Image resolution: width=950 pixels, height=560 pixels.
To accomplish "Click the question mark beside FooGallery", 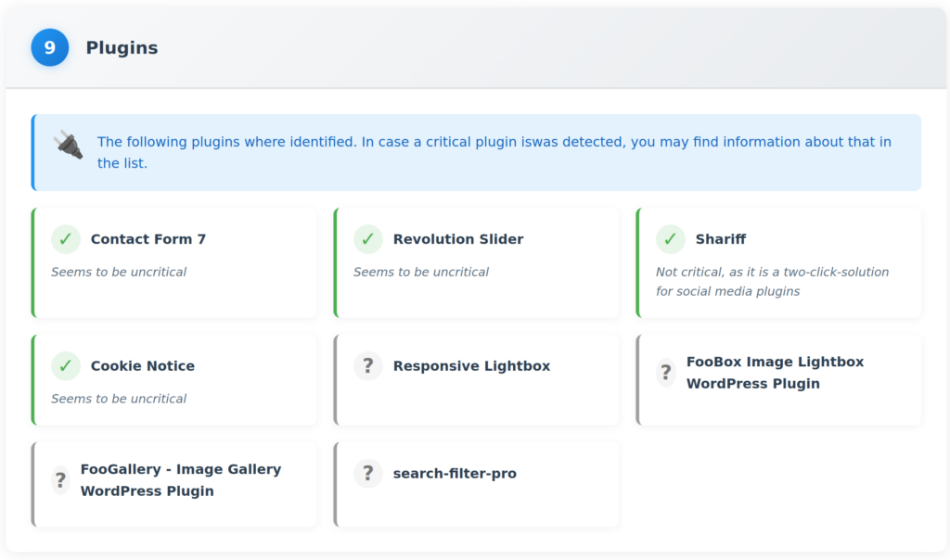I will (x=60, y=480).
